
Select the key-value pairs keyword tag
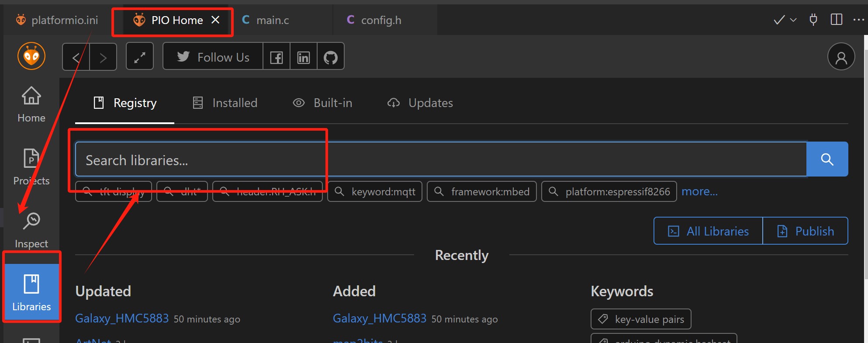point(641,319)
